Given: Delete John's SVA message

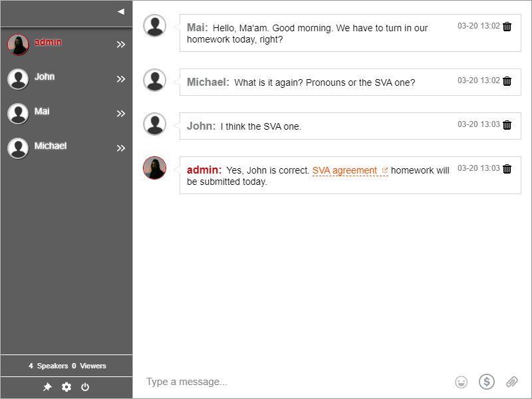Looking at the screenshot, I should (x=507, y=125).
